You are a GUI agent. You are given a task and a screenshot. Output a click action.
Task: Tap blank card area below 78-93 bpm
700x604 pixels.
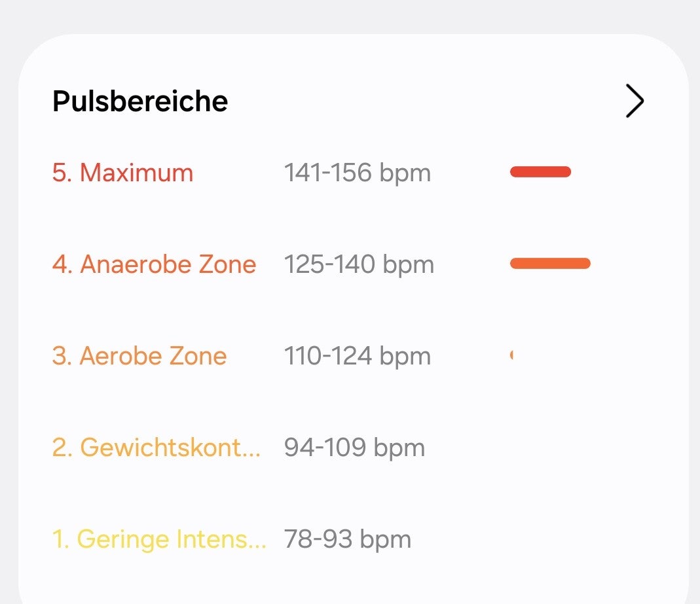tap(347, 579)
